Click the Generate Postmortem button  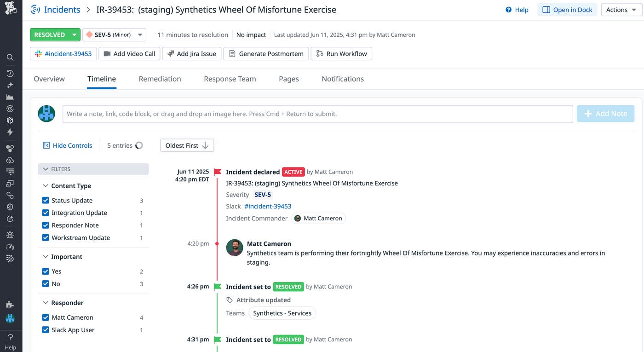pyautogui.click(x=266, y=54)
